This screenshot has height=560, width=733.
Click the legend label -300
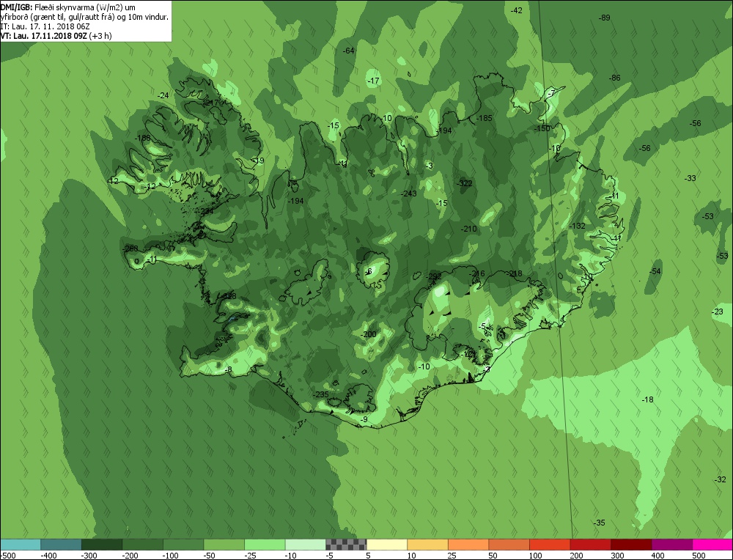89,556
